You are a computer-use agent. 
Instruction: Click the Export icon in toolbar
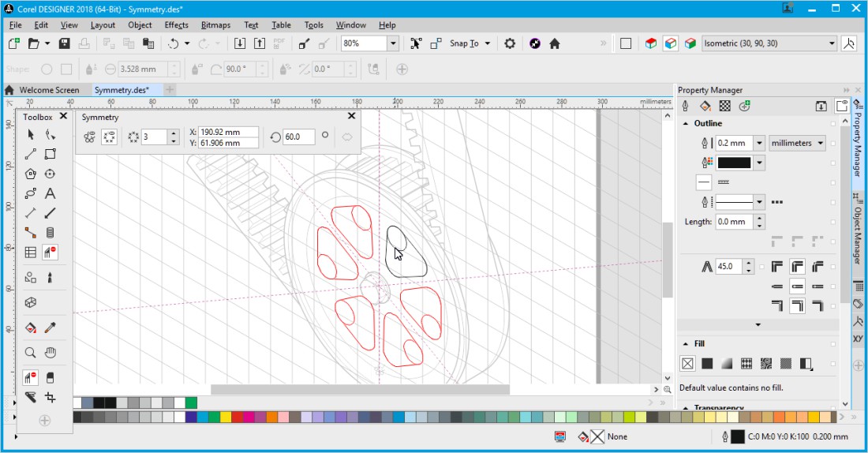point(260,43)
